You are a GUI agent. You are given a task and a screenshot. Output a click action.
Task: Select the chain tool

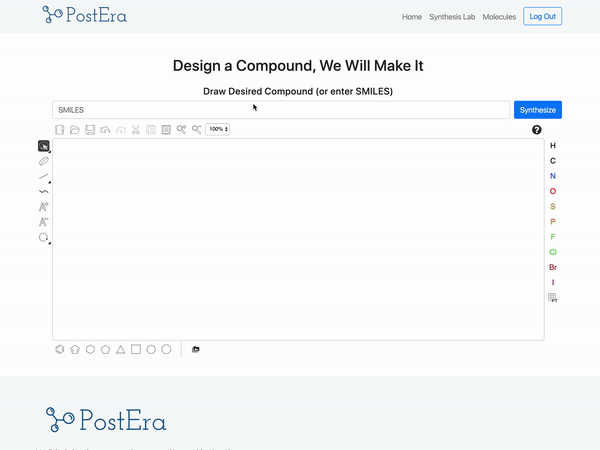click(44, 191)
